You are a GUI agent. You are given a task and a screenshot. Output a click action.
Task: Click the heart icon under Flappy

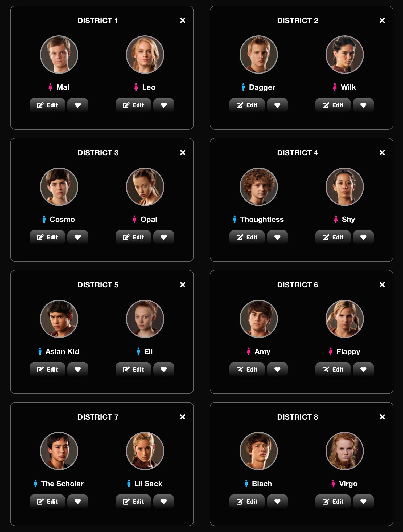coord(363,369)
